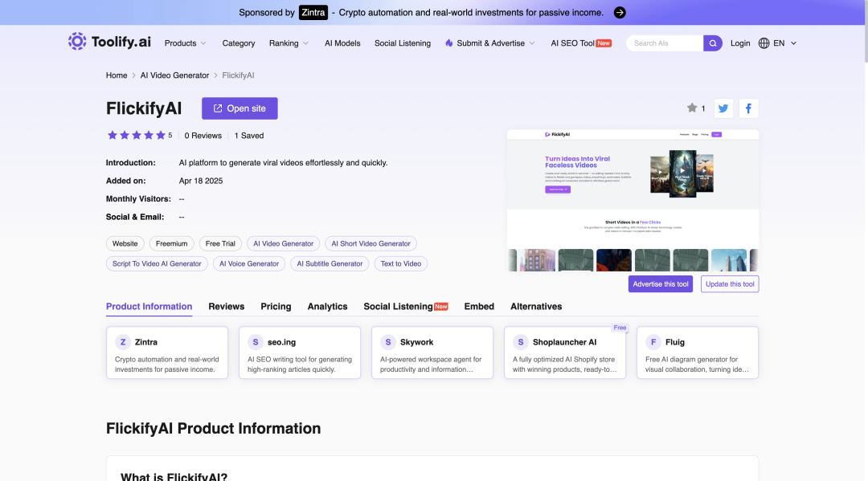Select the Product Information tab
868x481 pixels.
[149, 306]
